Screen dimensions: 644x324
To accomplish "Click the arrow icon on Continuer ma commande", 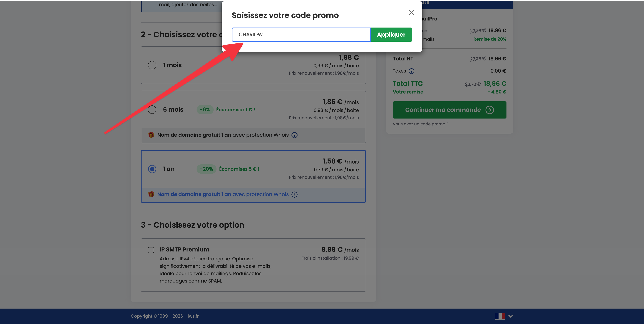I will tap(490, 110).
